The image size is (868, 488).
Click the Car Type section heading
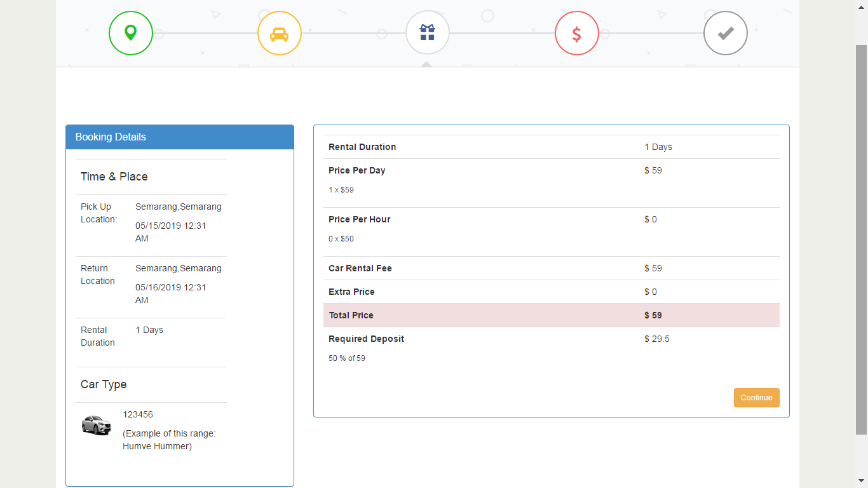pos(104,384)
